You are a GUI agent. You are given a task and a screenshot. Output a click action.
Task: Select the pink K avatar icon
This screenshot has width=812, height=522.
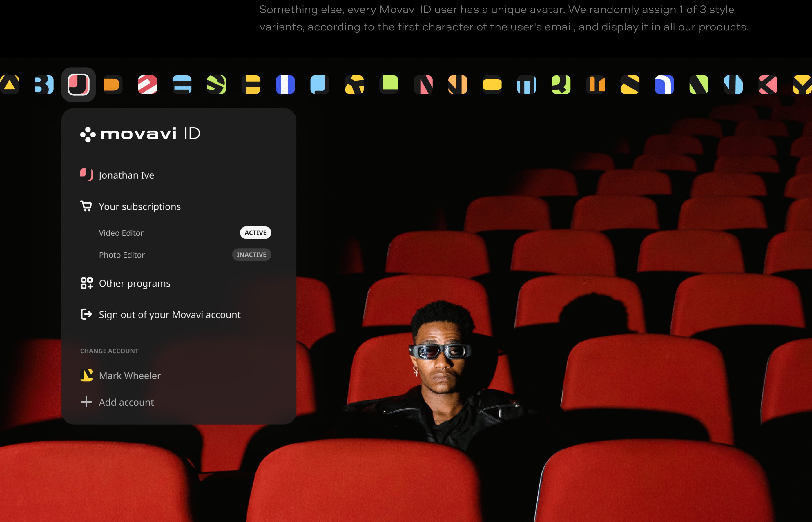pos(768,84)
